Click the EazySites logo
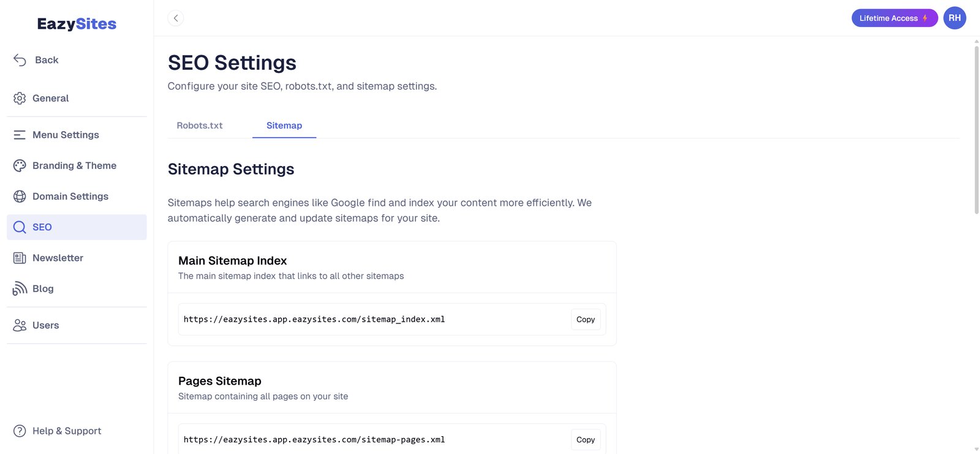980x454 pixels. point(77,24)
